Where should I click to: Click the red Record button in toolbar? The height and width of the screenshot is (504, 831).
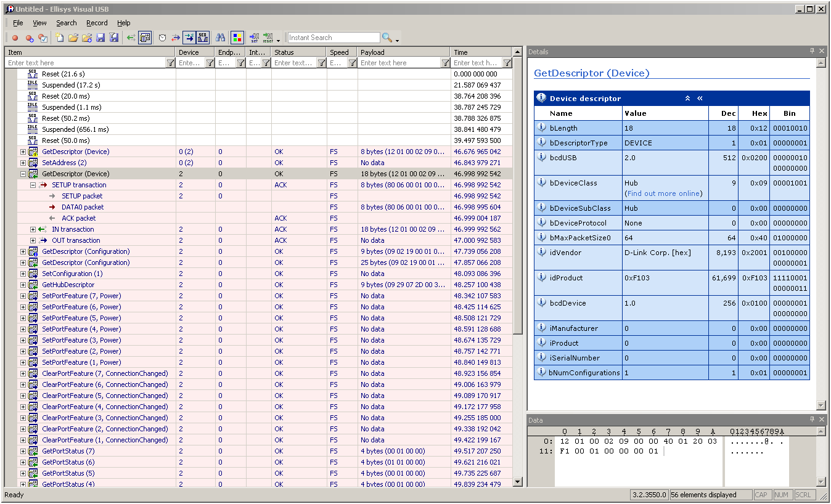(x=15, y=38)
